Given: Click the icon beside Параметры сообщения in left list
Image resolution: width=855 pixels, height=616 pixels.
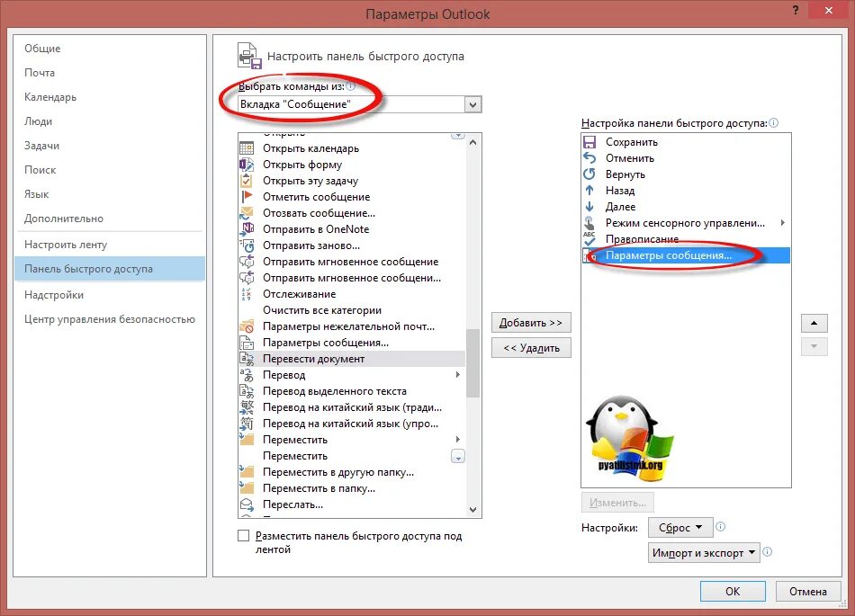Looking at the screenshot, I should [x=247, y=343].
